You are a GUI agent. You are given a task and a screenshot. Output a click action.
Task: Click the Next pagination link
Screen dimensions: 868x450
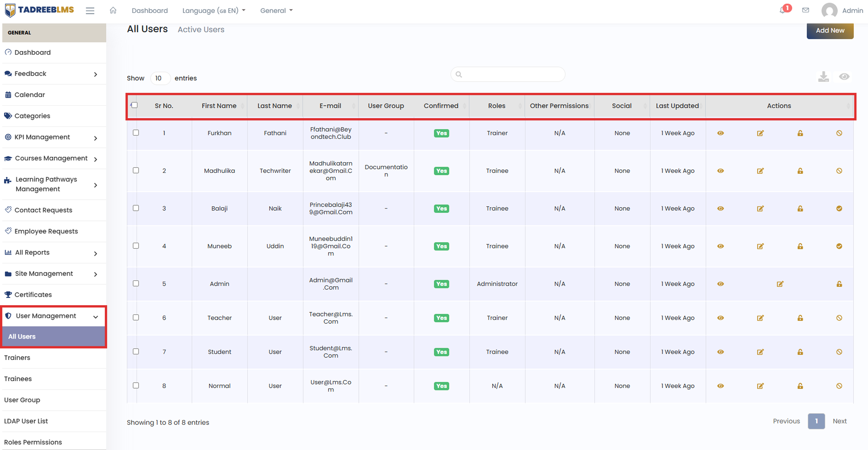839,421
